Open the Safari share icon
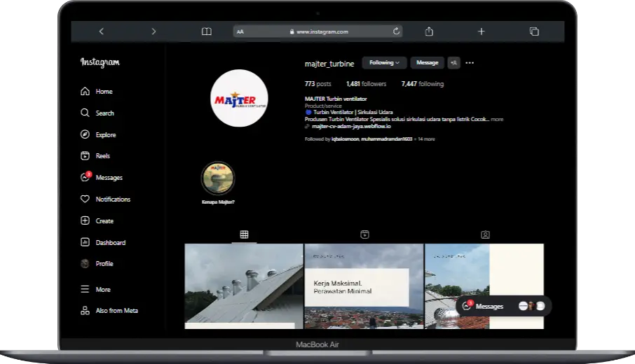The width and height of the screenshot is (635, 364). click(x=429, y=31)
